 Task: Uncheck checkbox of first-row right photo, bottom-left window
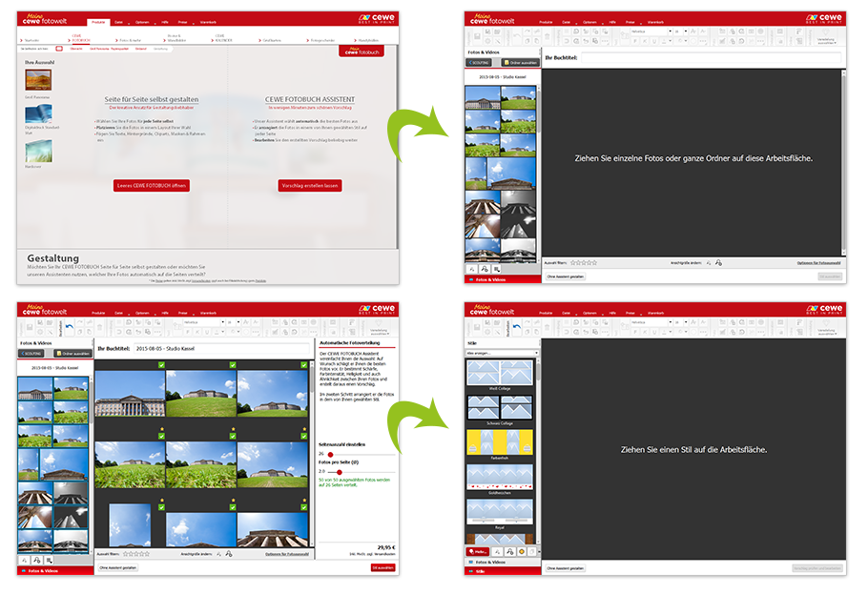pyautogui.click(x=304, y=365)
